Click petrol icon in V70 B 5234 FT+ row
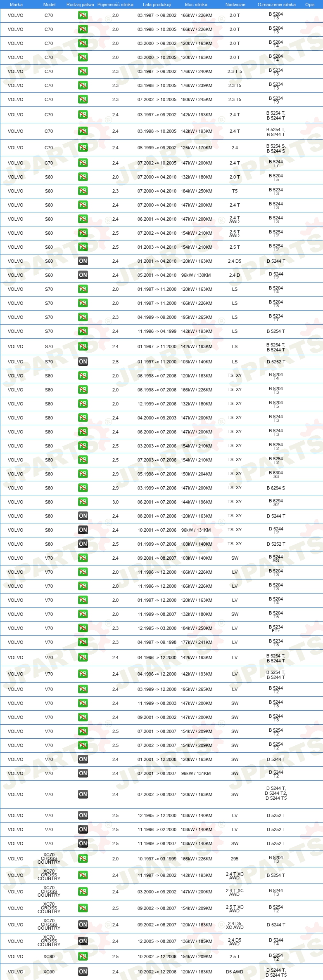Image resolution: width=323 pixels, height=980 pixels. coord(83,628)
